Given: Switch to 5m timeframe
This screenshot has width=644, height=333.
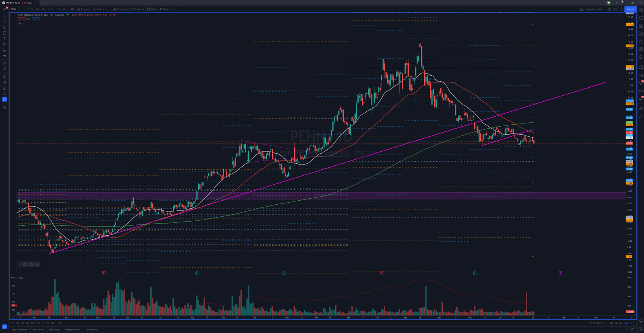Looking at the screenshot, I should [x=33, y=9].
